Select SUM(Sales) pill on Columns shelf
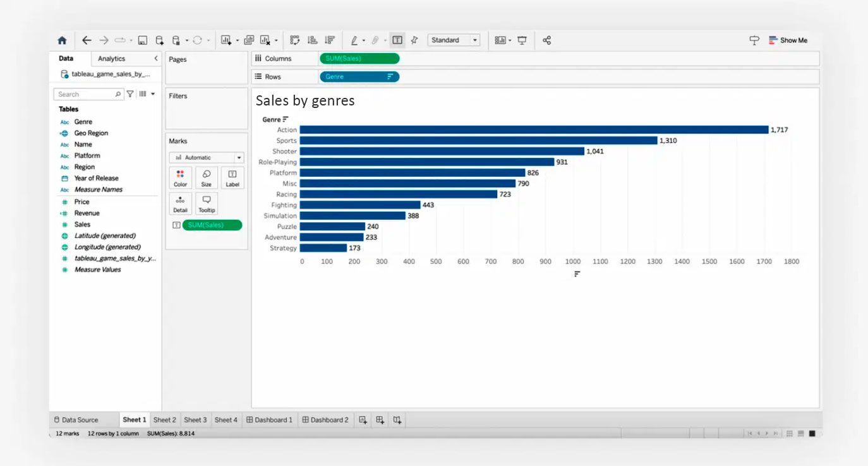868x466 pixels. [359, 59]
